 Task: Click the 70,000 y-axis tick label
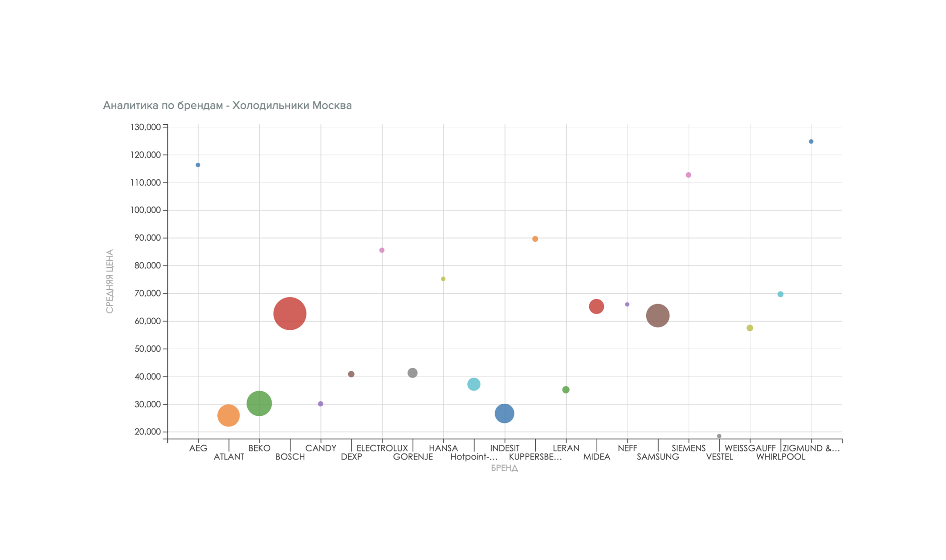147,293
